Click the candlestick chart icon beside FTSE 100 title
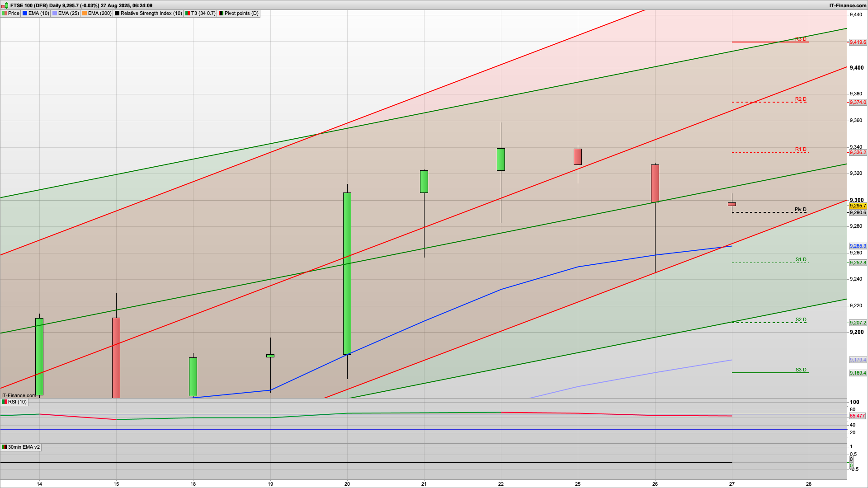Viewport: 868px width, 488px height. click(x=5, y=5)
